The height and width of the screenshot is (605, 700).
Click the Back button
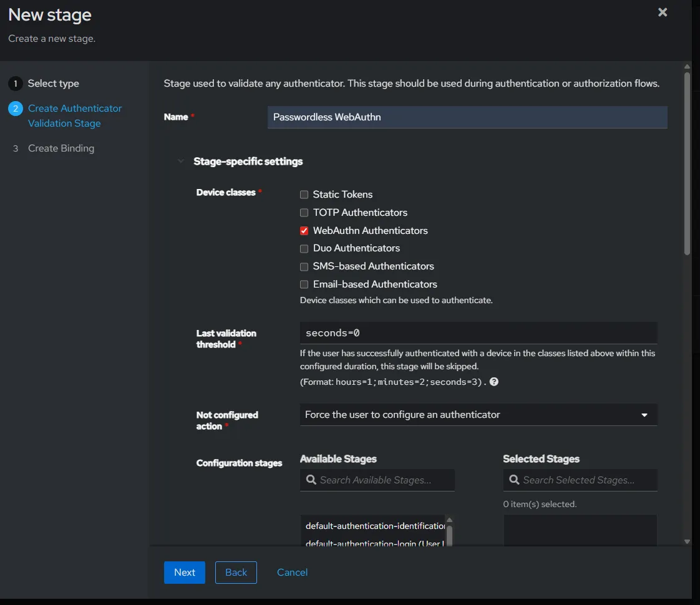click(236, 573)
